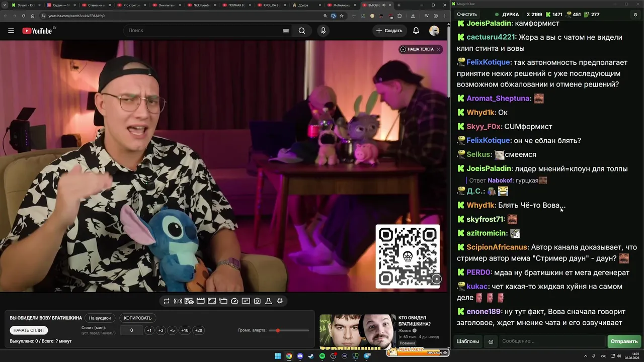The height and width of the screenshot is (362, 644).
Task: Switch to the 'Stream - Kick' browser tab
Action: pyautogui.click(x=26, y=5)
